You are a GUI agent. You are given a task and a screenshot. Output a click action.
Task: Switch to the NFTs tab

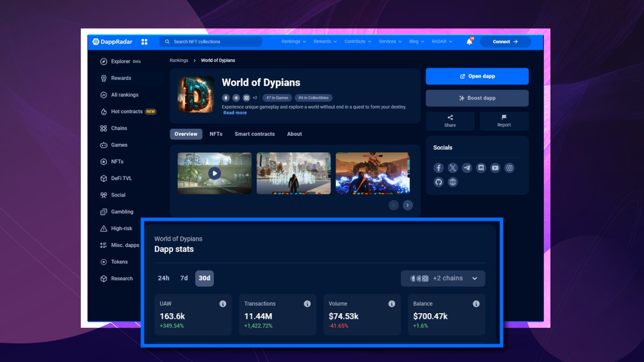click(x=216, y=134)
